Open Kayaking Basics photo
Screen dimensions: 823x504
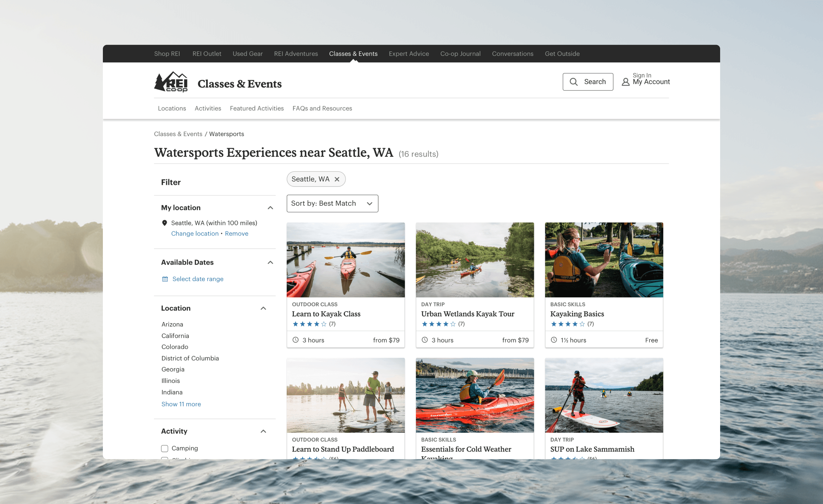click(604, 260)
